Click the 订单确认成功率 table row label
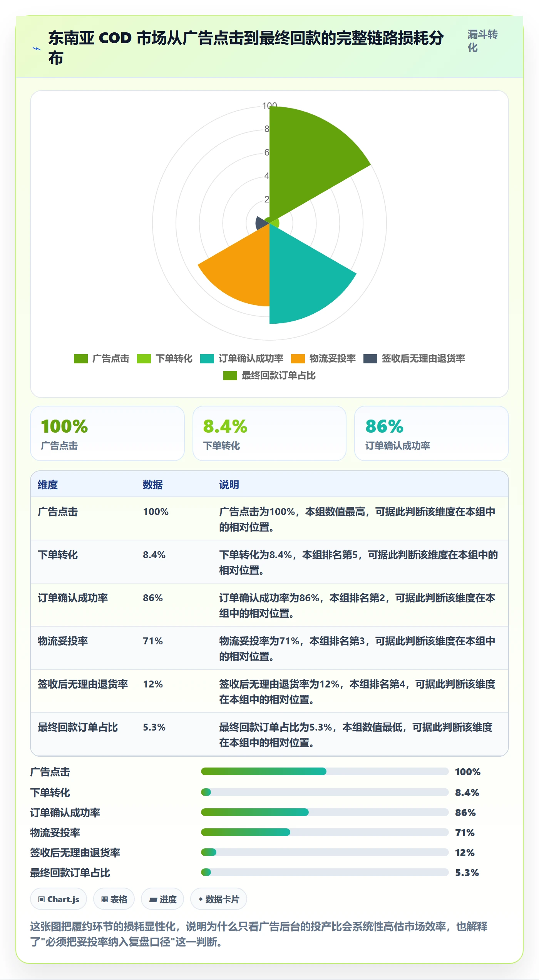The width and height of the screenshot is (539, 980). (73, 598)
